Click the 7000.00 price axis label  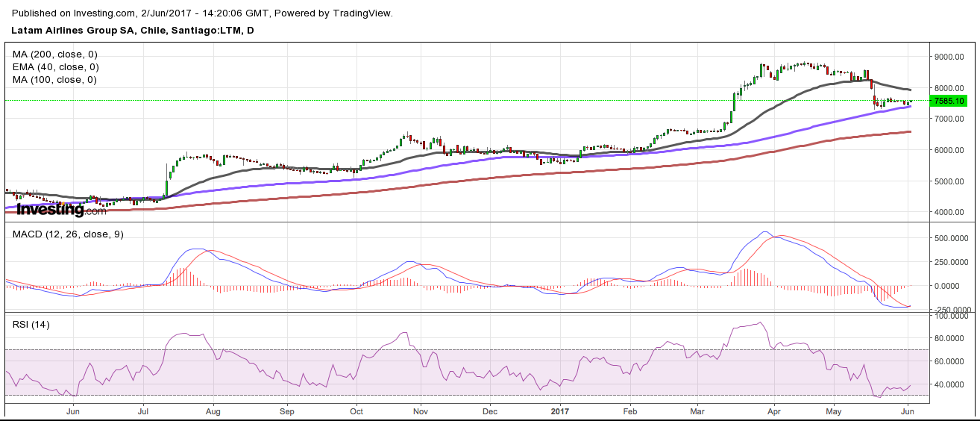(949, 119)
